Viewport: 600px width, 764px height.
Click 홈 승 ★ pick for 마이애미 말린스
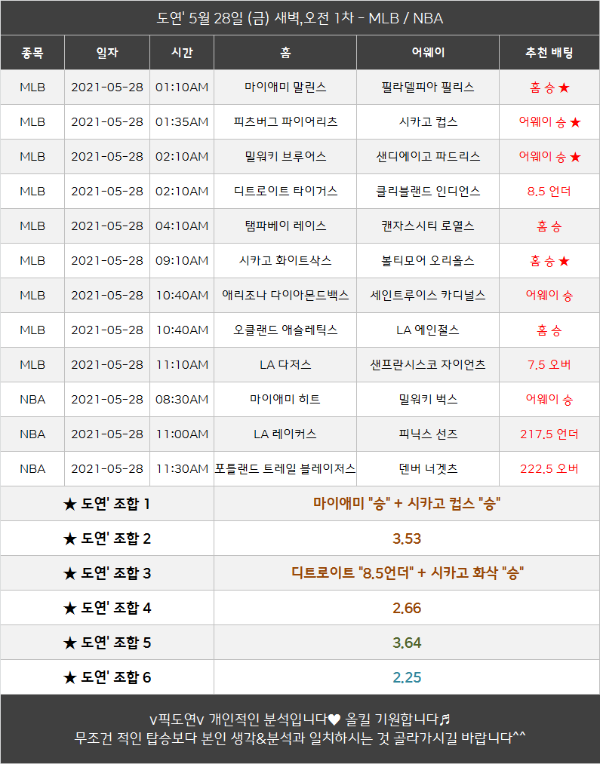pyautogui.click(x=549, y=88)
